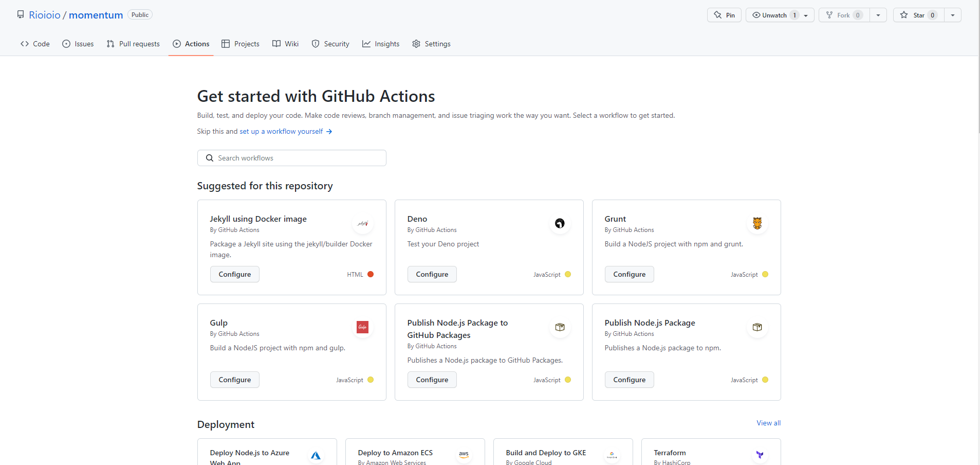Screen dimensions: 980x465
Task: Configure the Gulp workflow
Action: click(x=235, y=380)
